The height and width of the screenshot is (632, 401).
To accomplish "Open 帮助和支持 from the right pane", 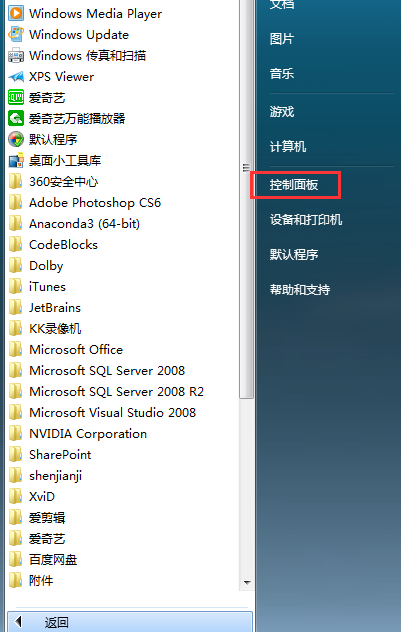I will point(300,289).
